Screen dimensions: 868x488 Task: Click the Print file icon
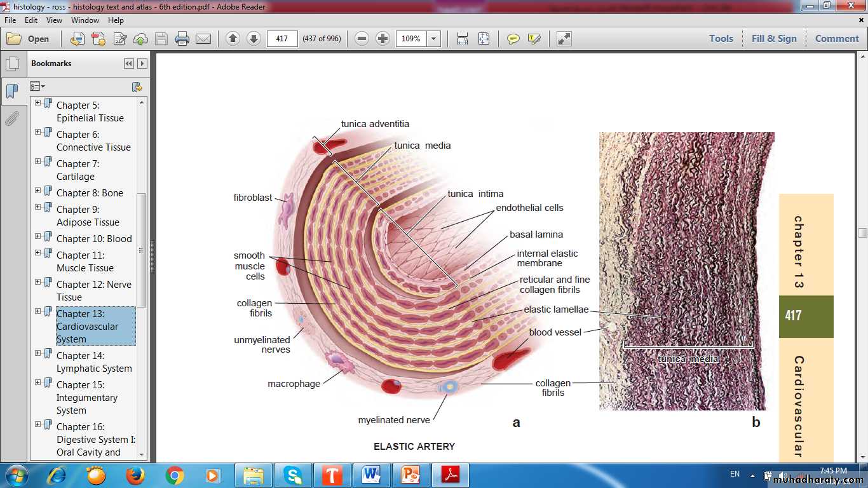[x=182, y=39]
